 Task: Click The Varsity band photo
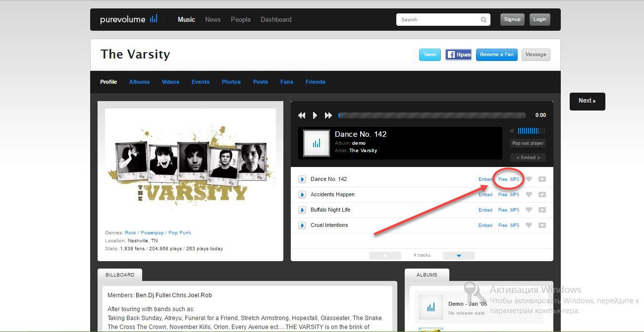pos(191,166)
